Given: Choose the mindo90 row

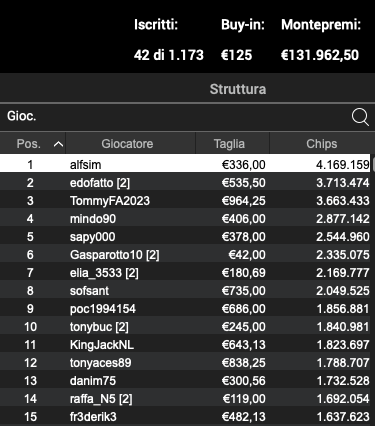Looking at the screenshot, I should tap(185, 219).
